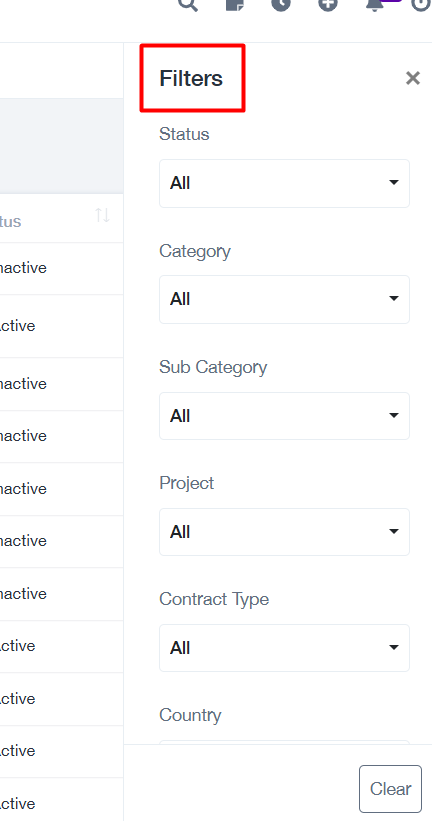
Task: Click the search magnifier icon
Action: 188,4
